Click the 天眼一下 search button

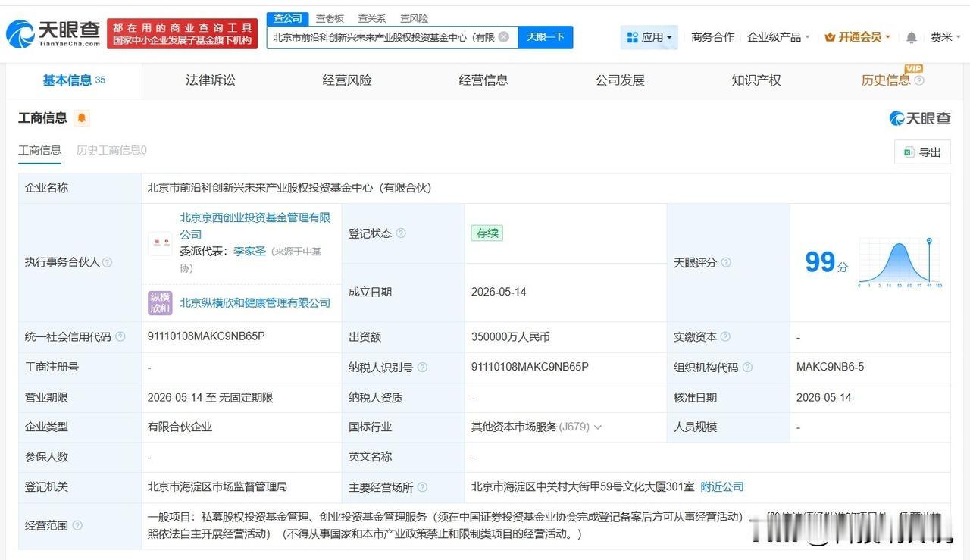[x=546, y=37]
